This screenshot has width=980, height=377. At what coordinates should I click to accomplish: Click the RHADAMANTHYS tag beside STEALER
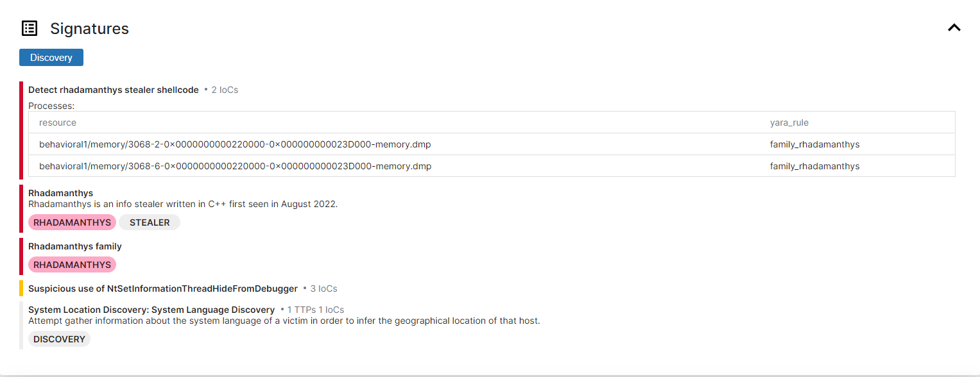[x=72, y=222]
